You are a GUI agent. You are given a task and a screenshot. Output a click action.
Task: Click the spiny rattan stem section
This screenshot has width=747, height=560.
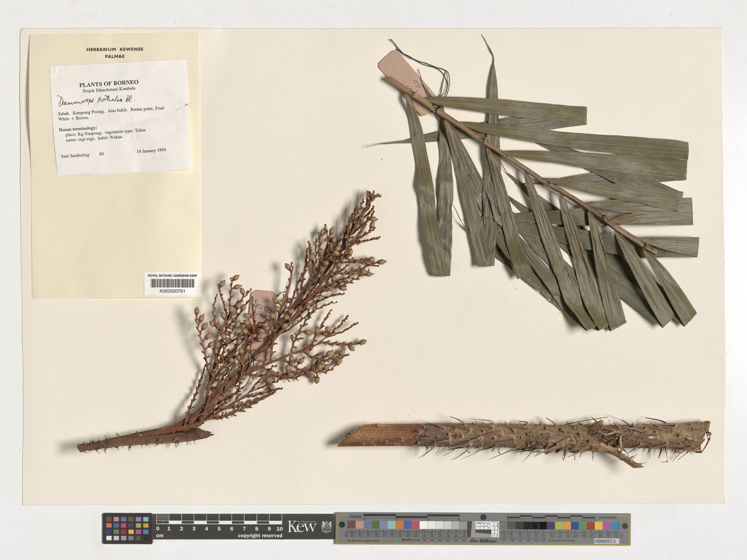coord(537,438)
